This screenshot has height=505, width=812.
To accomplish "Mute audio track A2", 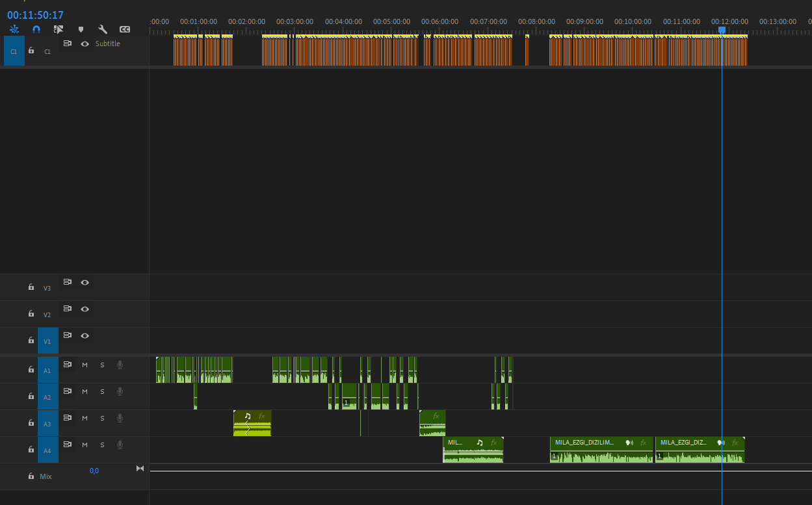I will (x=85, y=391).
